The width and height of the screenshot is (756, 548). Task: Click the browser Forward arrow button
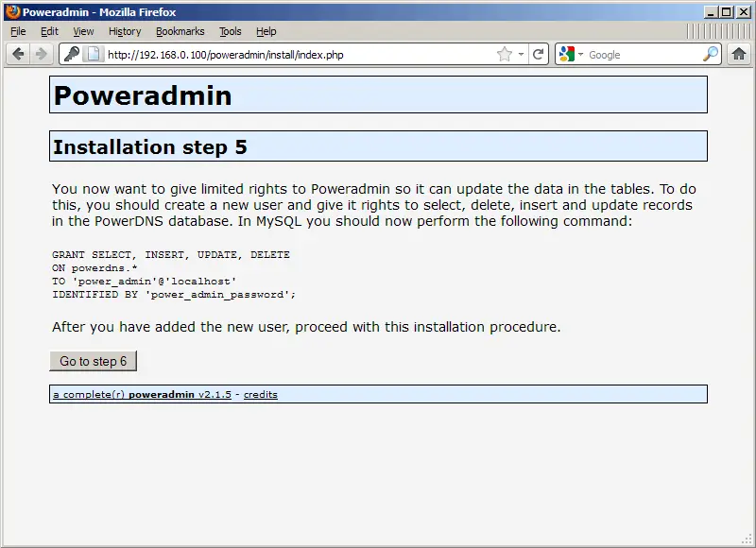tap(42, 54)
